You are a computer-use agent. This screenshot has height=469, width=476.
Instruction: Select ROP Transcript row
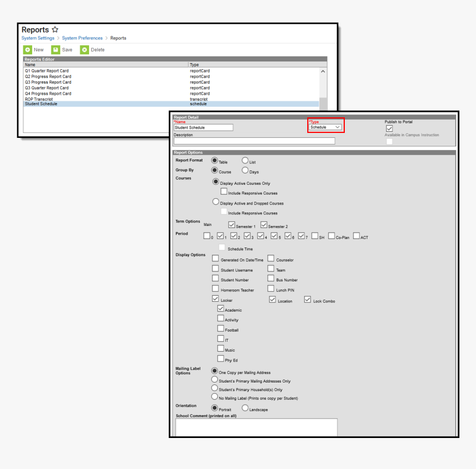pos(172,99)
